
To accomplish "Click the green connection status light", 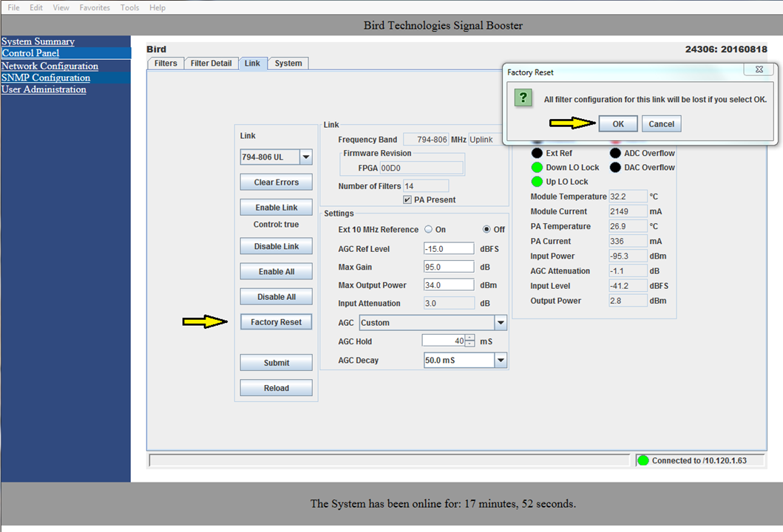I will (x=643, y=460).
